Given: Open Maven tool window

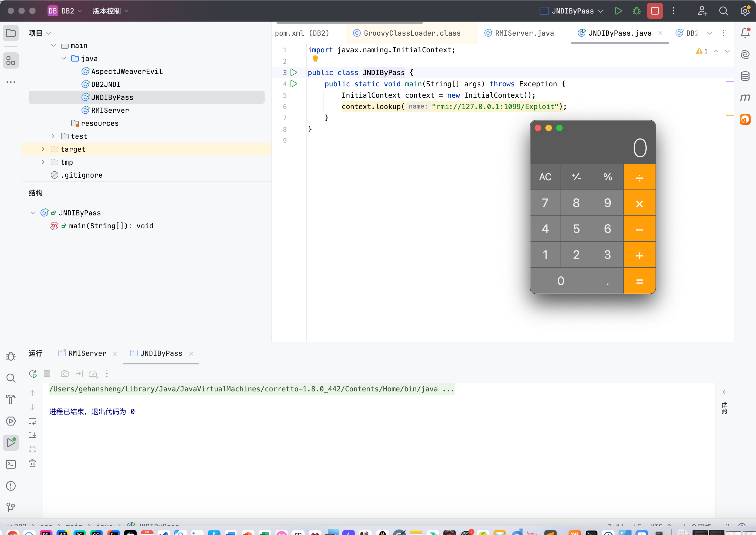Looking at the screenshot, I should [745, 97].
